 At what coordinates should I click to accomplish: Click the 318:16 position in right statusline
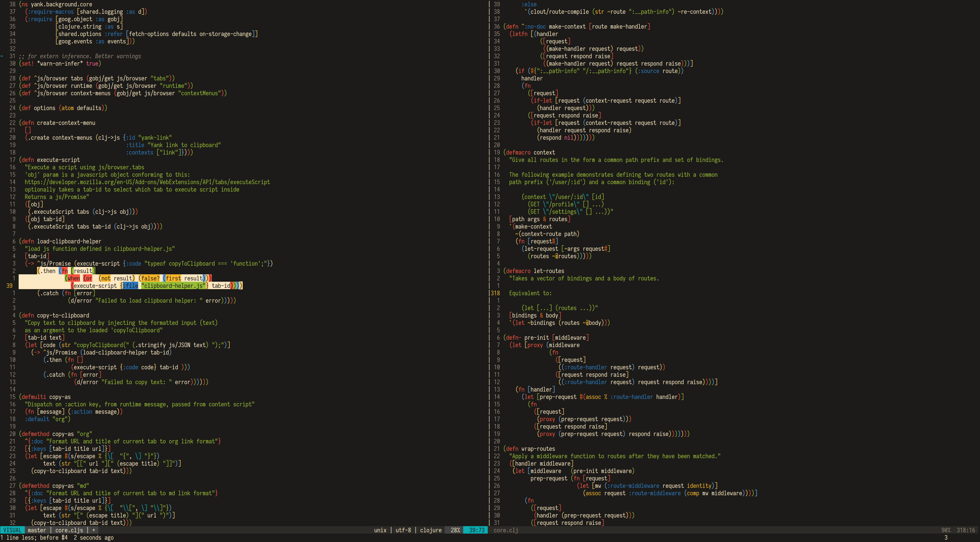[965, 530]
